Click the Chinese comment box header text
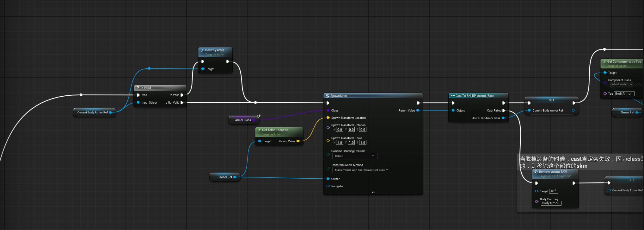644x230 pixels. pyautogui.click(x=581, y=162)
